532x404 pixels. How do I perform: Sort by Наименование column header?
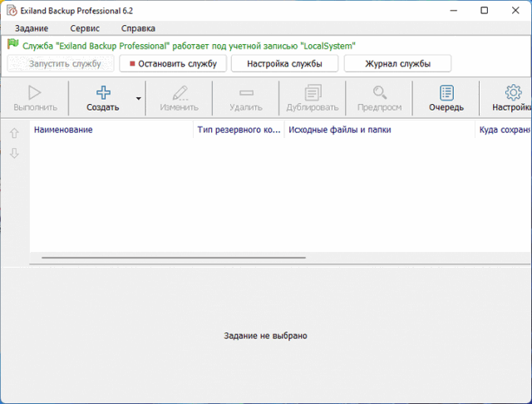click(x=111, y=130)
